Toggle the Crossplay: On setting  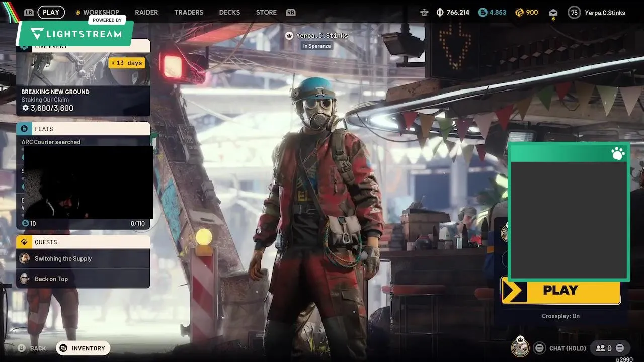coord(560,316)
